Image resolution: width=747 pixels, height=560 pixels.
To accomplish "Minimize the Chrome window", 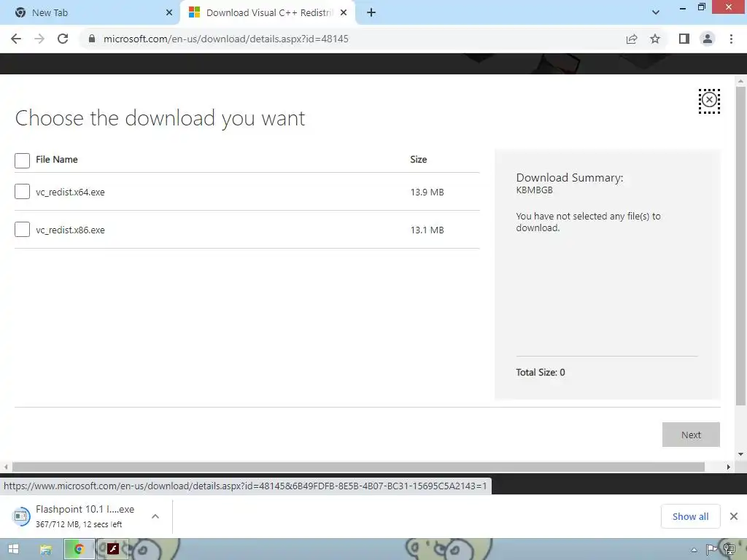I will [683, 7].
